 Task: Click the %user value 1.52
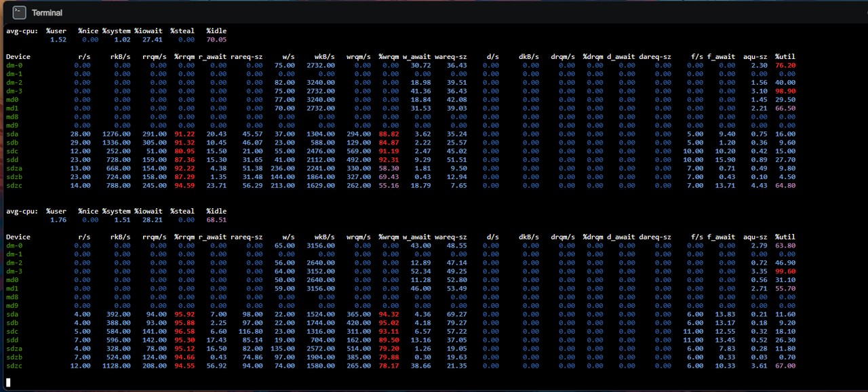(x=58, y=40)
